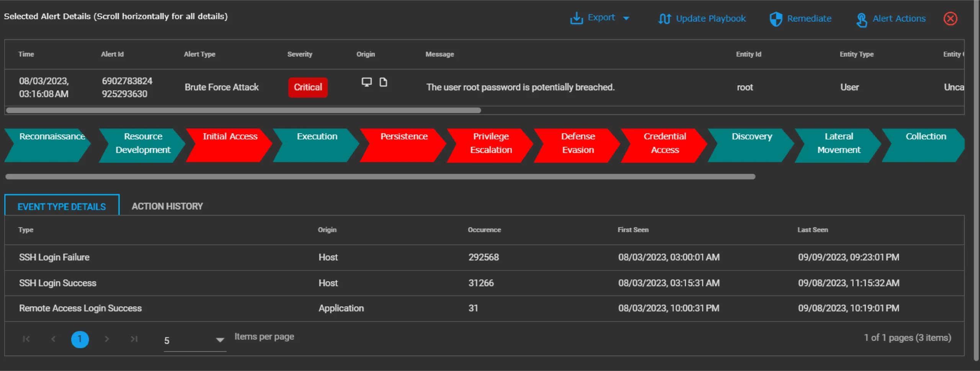Click the Entity Type column header
980x371 pixels.
coord(856,54)
